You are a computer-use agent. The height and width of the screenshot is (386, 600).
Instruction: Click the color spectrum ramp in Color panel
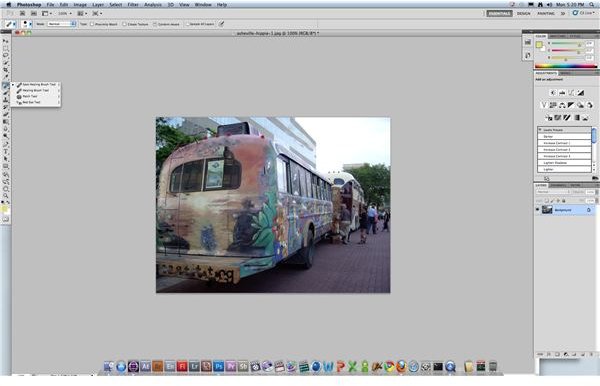566,66
